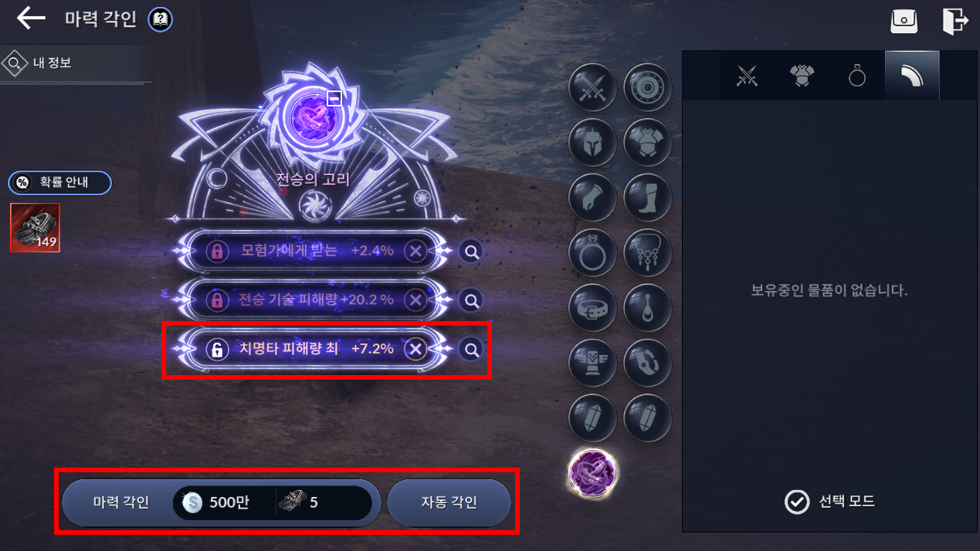
Task: Select the crossed swords weapon slot
Action: point(592,87)
